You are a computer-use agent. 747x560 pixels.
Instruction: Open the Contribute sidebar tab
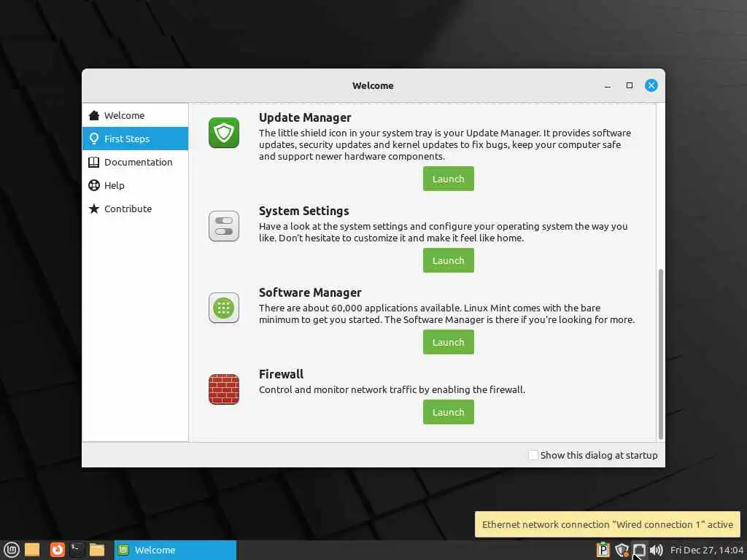(x=135, y=209)
